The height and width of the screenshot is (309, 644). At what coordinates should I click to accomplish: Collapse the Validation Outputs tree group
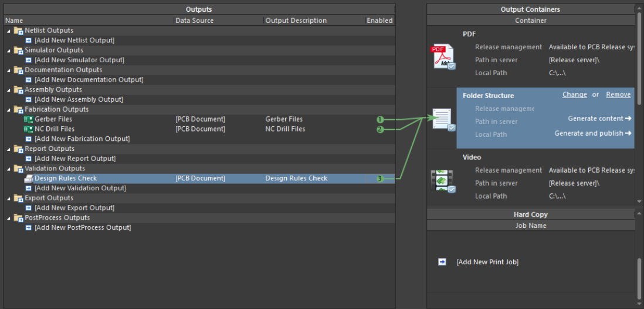point(9,169)
